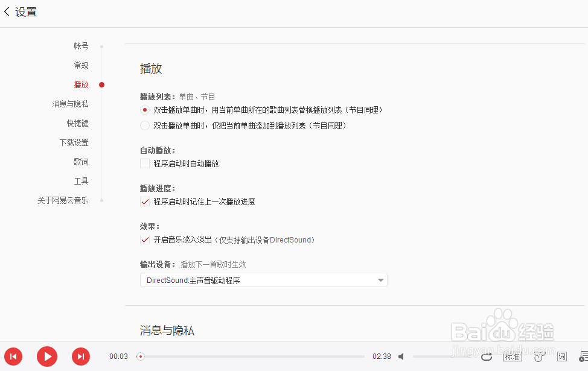Open the headphone sound effect icon

coord(539,357)
